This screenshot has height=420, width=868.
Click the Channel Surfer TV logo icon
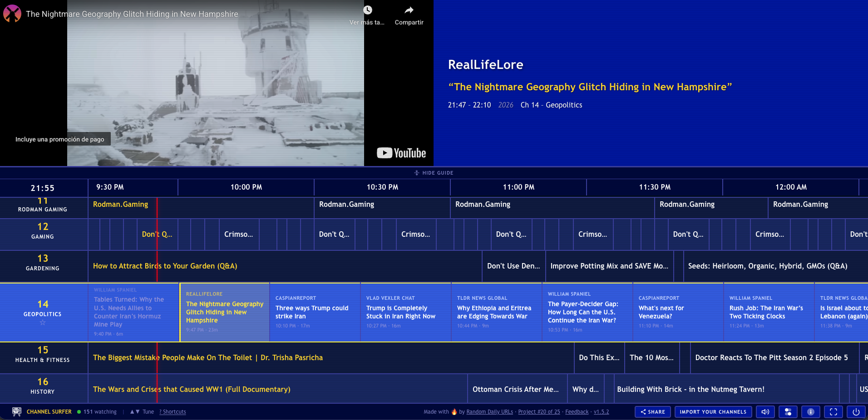click(17, 411)
